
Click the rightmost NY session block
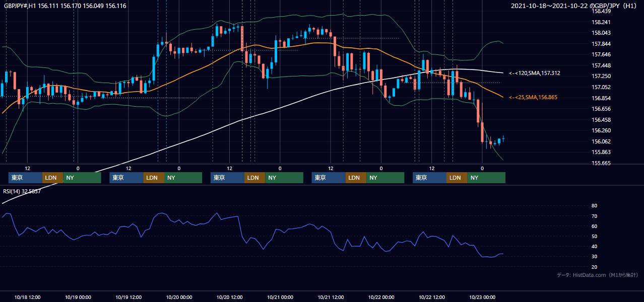(x=486, y=178)
